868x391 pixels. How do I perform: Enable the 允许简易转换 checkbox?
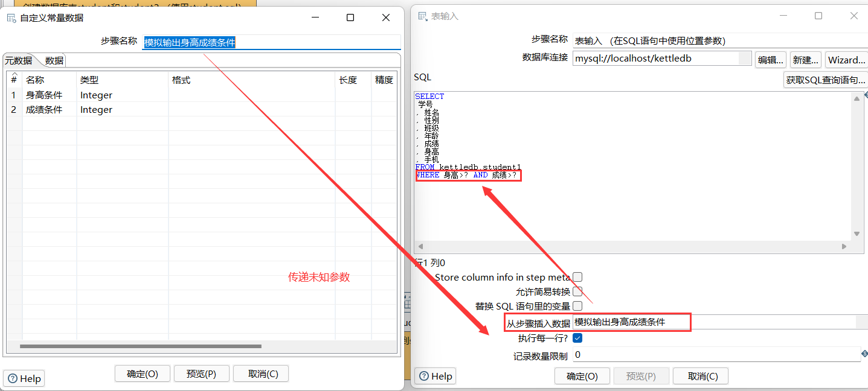click(x=577, y=291)
